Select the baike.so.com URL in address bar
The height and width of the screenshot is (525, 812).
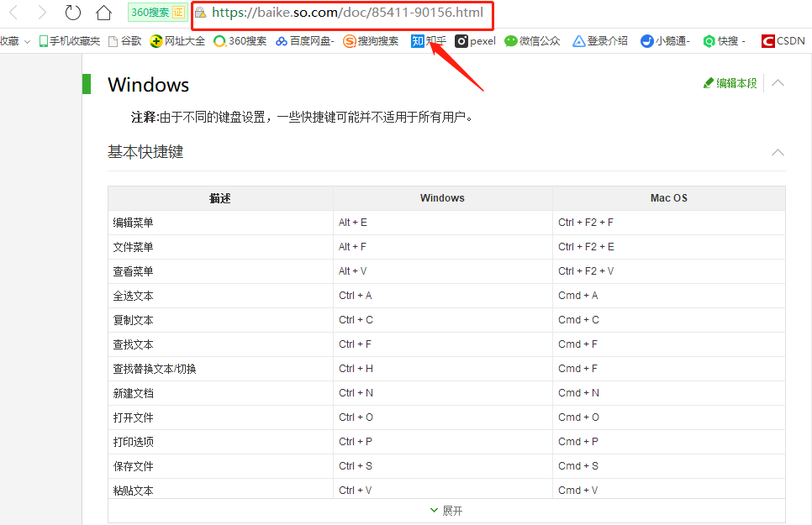pos(347,13)
